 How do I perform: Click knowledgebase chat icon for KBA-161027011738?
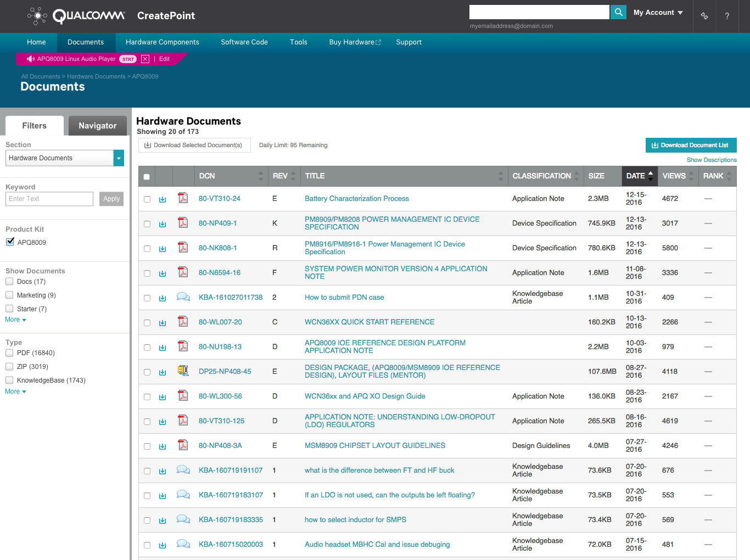pos(183,297)
